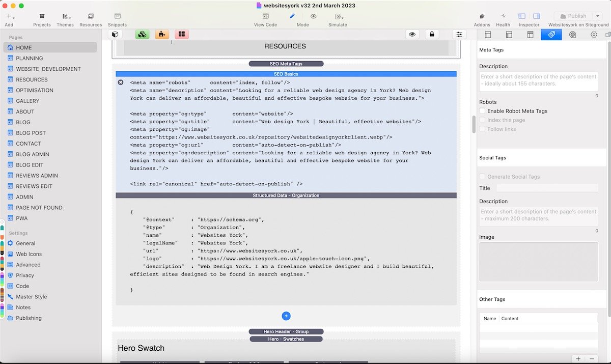Open Publishing settings cloud
The width and height of the screenshot is (611, 364).
click(x=50, y=318)
